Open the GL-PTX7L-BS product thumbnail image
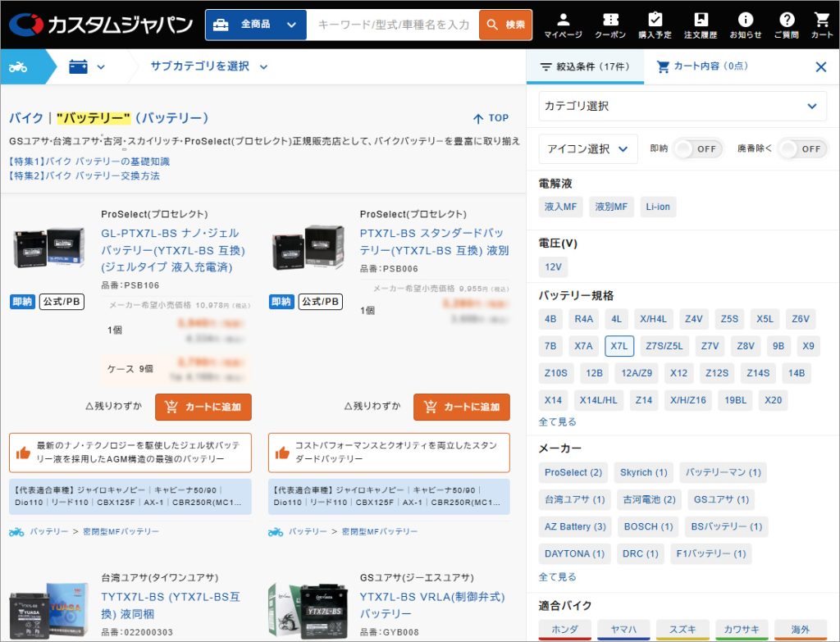Image resolution: width=840 pixels, height=642 pixels. (x=48, y=248)
